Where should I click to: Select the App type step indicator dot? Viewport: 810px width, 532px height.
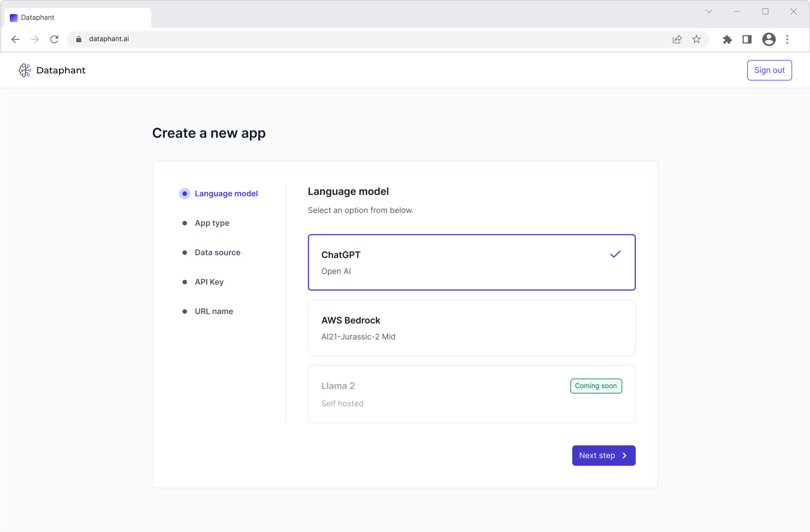click(185, 223)
